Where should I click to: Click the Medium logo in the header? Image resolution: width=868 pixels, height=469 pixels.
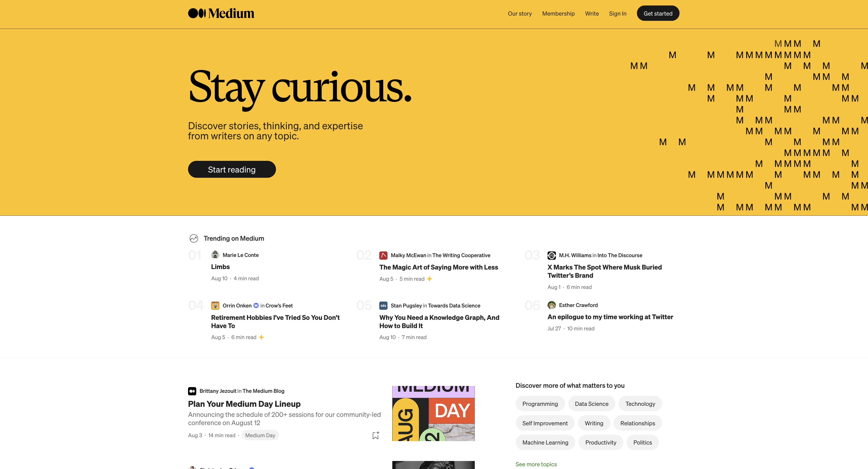point(221,13)
